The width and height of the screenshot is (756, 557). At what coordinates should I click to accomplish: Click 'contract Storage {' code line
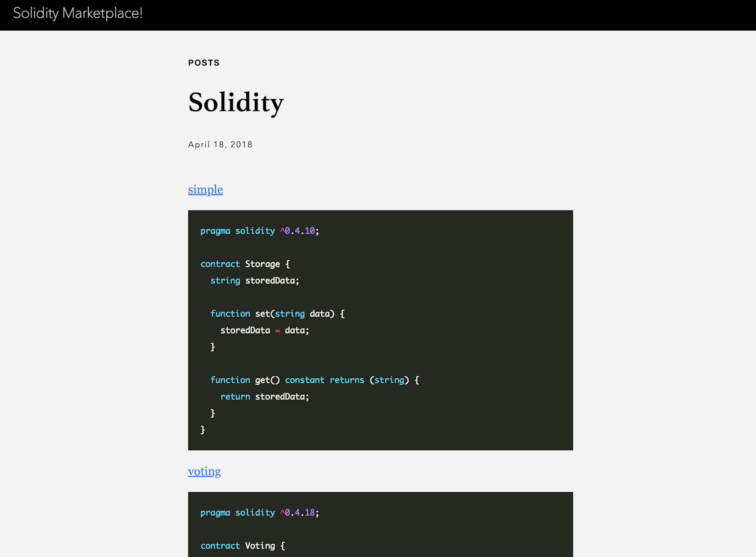tap(245, 264)
